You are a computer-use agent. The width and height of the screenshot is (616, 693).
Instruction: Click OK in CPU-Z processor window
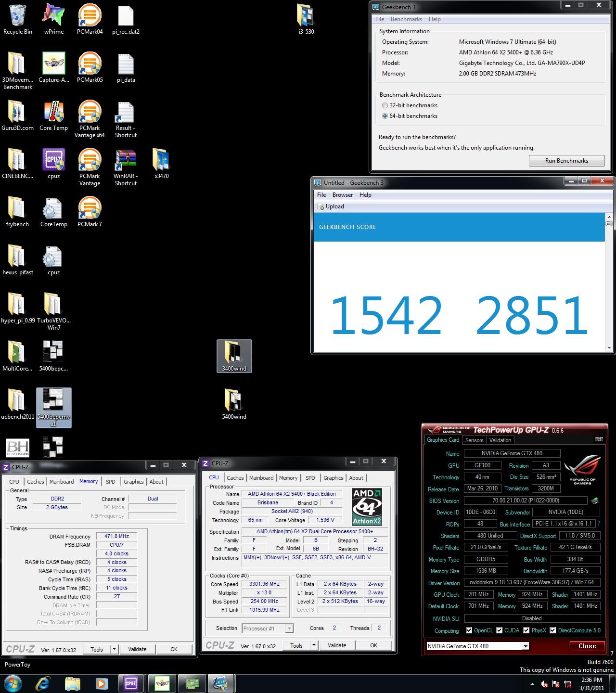point(373,646)
